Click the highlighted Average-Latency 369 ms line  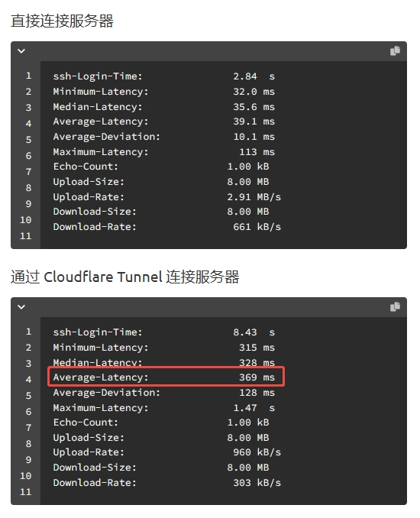[x=166, y=377]
